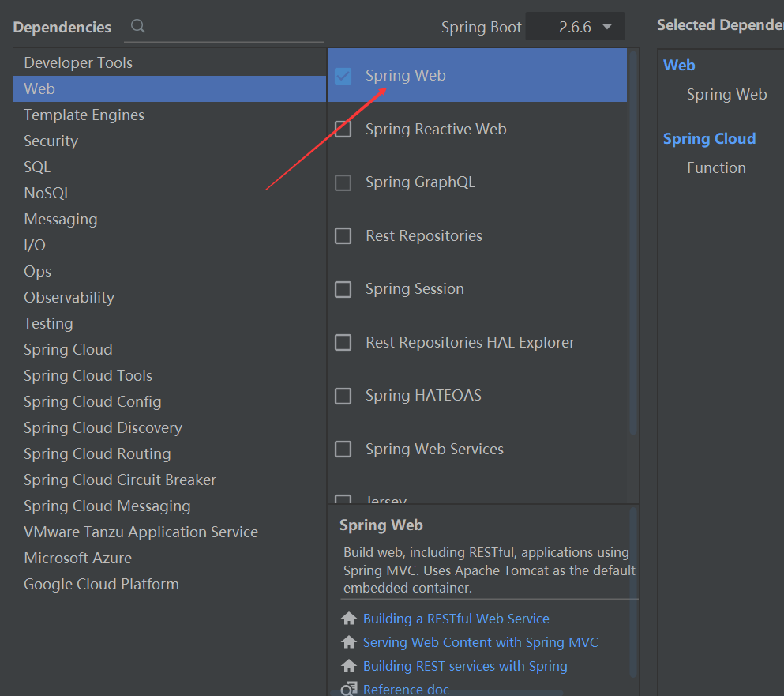Open the Template Engines category

170,115
